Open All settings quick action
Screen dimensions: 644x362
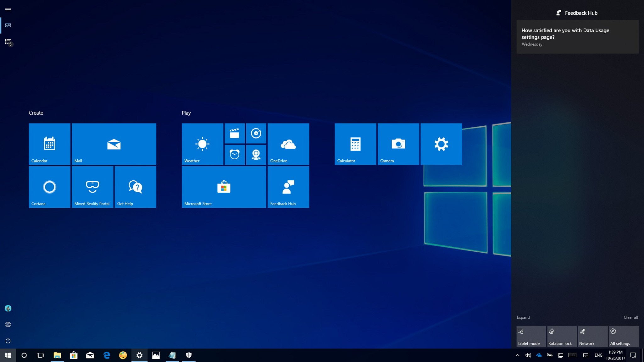coord(623,336)
